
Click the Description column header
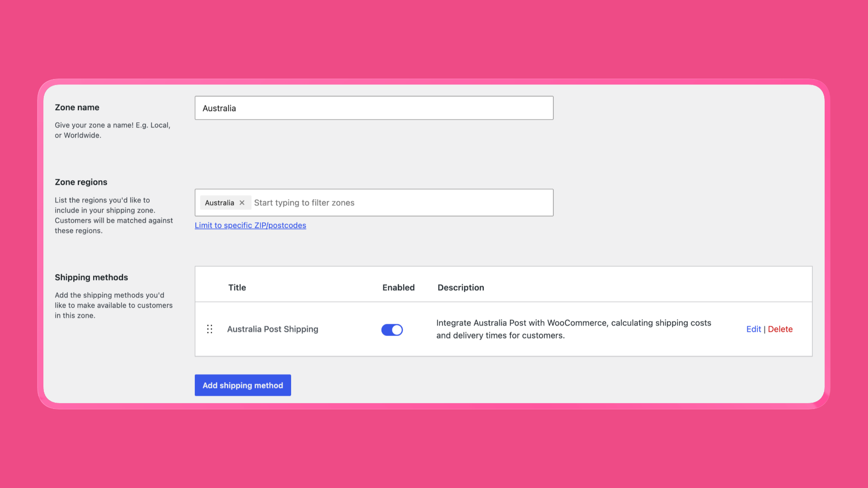[x=461, y=288]
